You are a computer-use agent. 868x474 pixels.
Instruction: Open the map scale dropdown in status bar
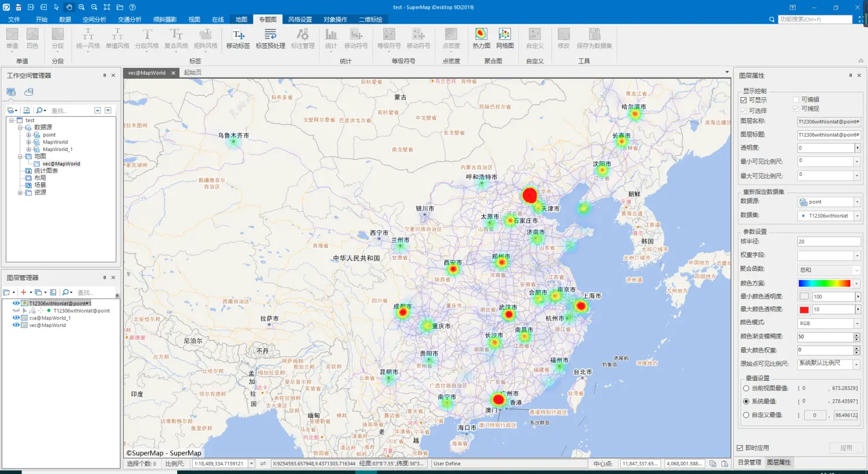[x=252, y=464]
